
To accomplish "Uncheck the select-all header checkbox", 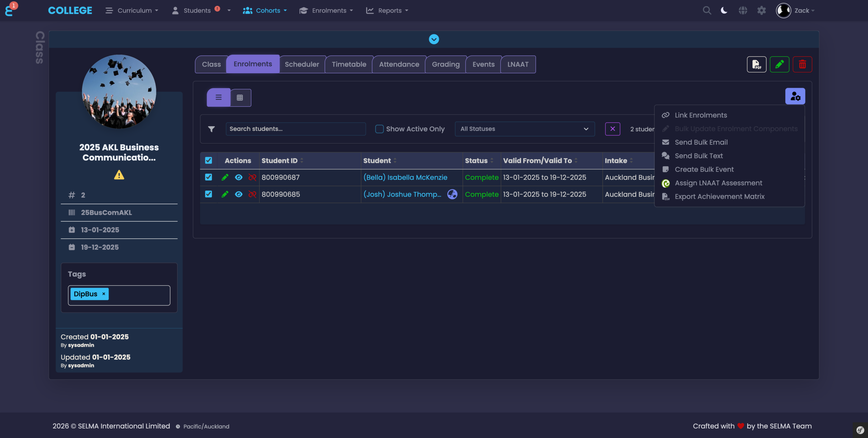I will [209, 161].
